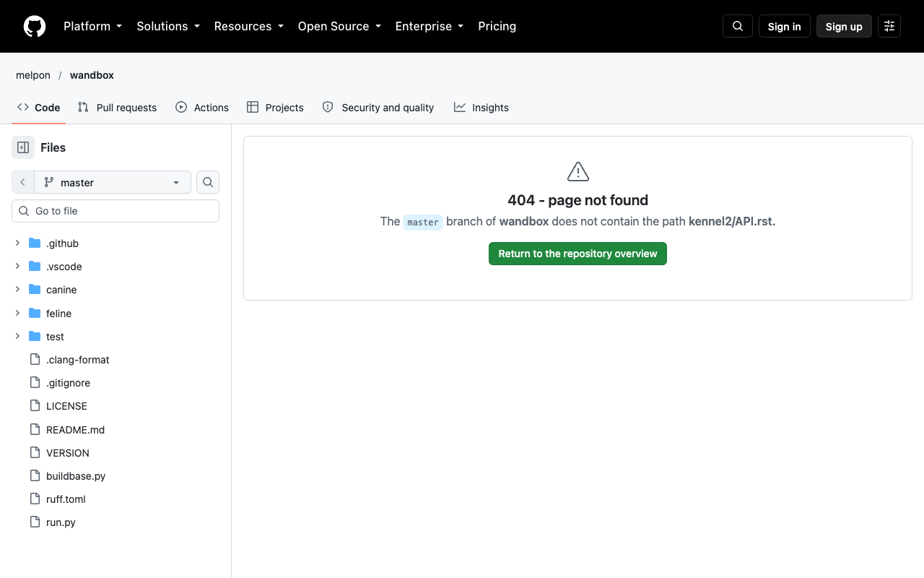924x578 pixels.
Task: Click the file icon next to LICENSE
Action: (35, 406)
